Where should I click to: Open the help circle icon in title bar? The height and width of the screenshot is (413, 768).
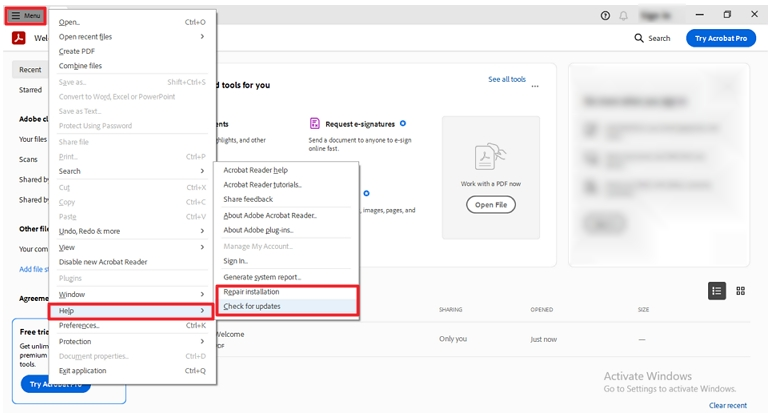605,16
